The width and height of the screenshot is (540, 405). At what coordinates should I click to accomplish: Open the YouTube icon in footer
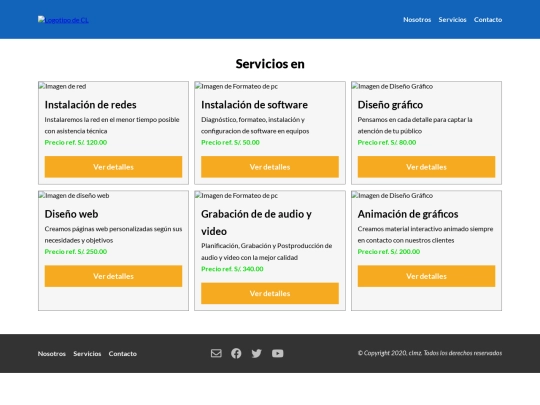[278, 353]
